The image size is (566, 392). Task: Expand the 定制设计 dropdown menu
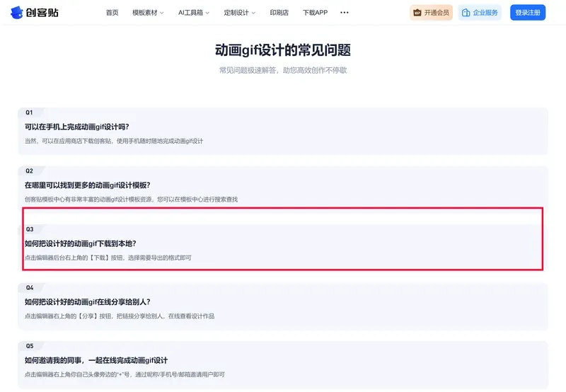[x=239, y=13]
